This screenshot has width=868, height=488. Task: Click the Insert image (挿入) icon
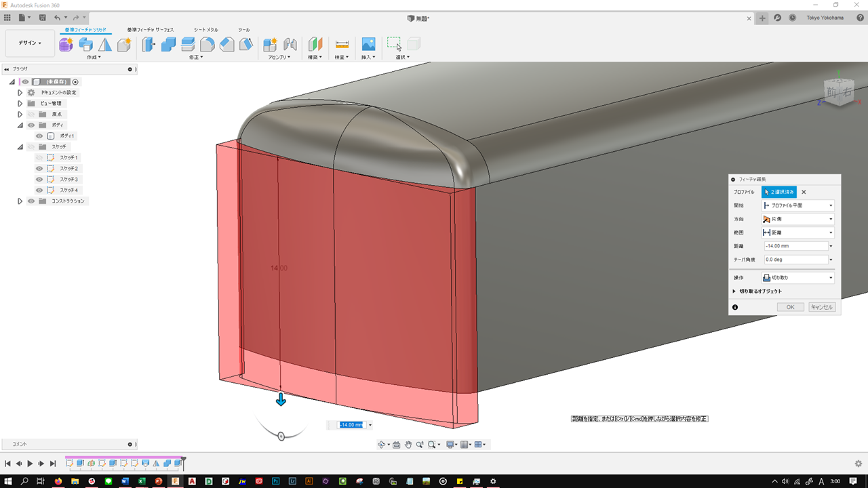tap(368, 45)
